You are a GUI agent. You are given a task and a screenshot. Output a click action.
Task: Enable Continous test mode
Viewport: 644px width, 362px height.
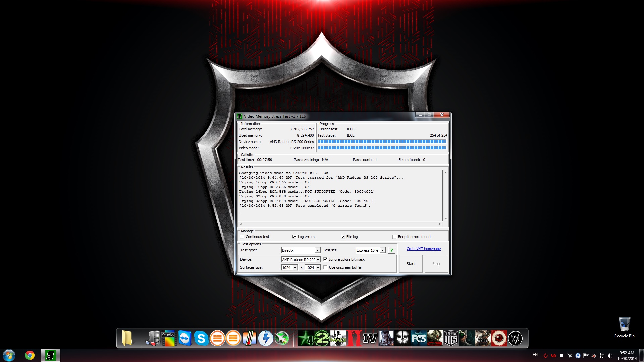(x=242, y=237)
